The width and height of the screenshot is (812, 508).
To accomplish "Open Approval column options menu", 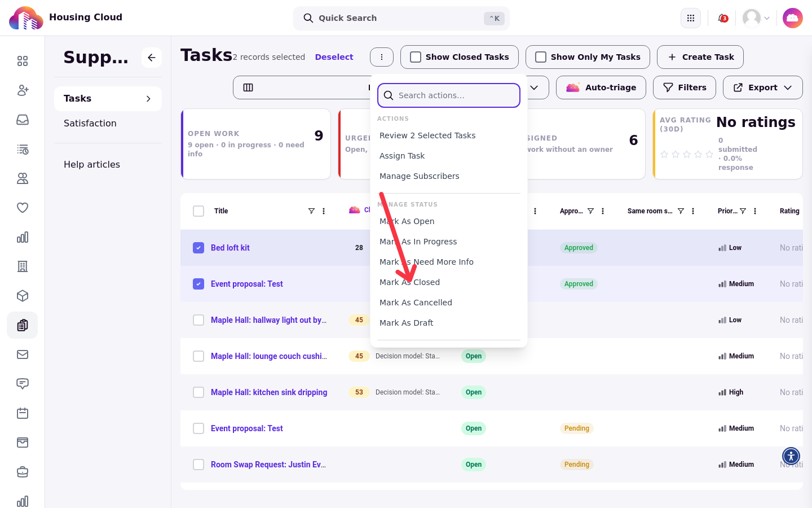I will tap(603, 211).
